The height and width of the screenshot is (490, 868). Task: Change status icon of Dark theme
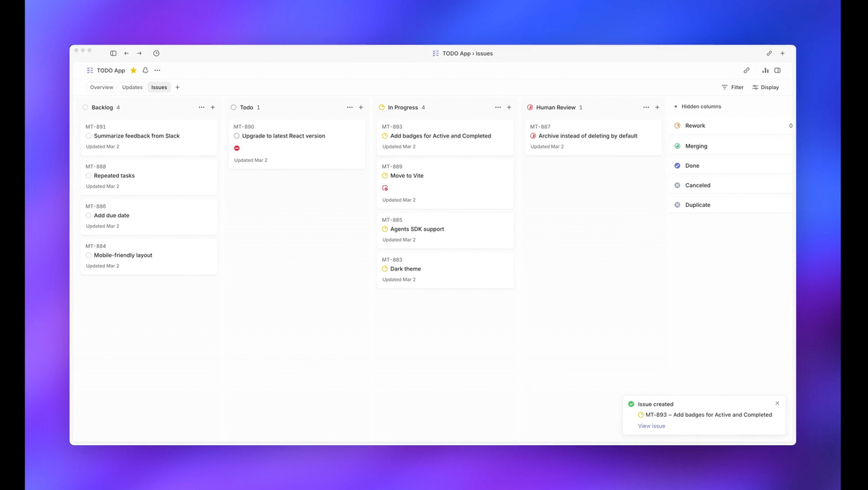pos(385,269)
